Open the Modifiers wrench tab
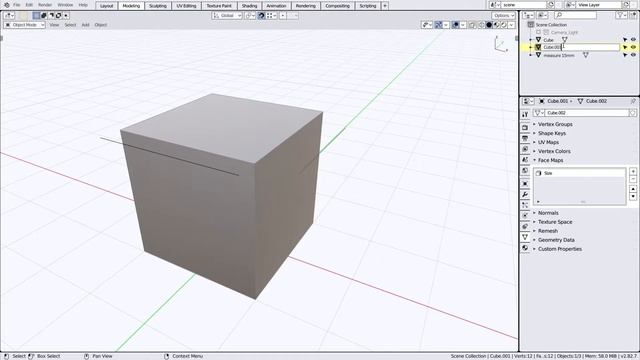640x360 pixels. coord(525,194)
